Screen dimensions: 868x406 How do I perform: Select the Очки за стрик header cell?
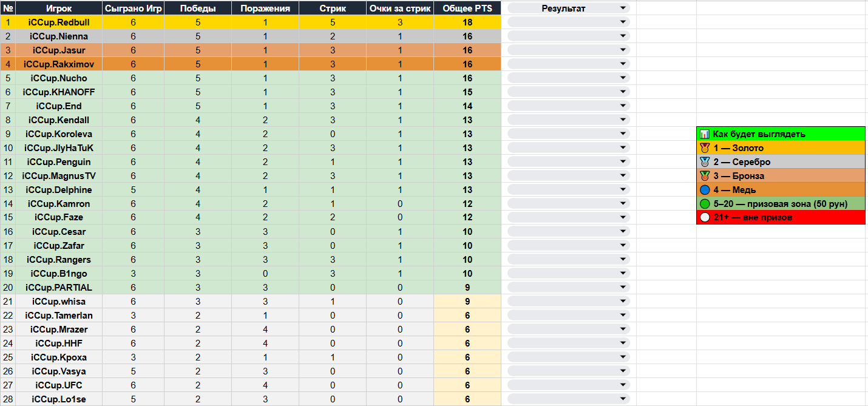(x=400, y=8)
